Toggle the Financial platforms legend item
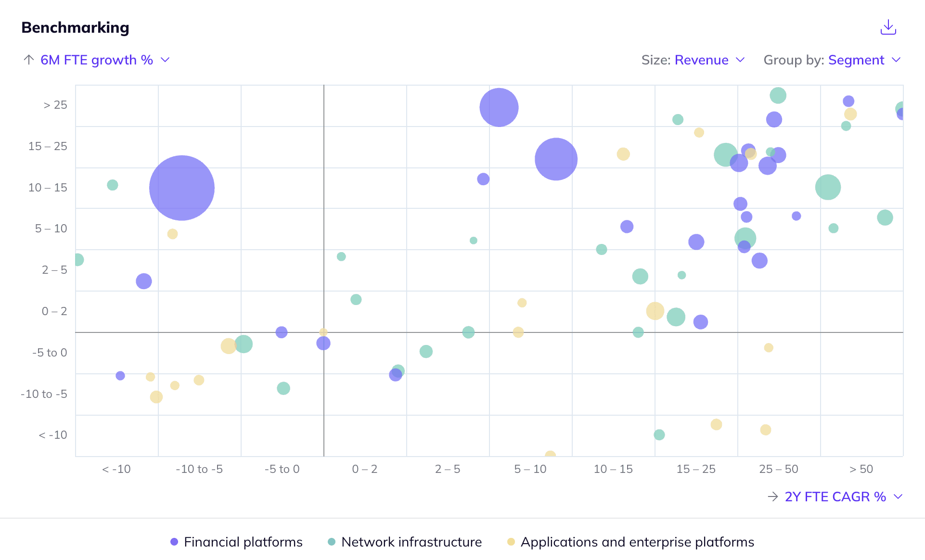 243,542
